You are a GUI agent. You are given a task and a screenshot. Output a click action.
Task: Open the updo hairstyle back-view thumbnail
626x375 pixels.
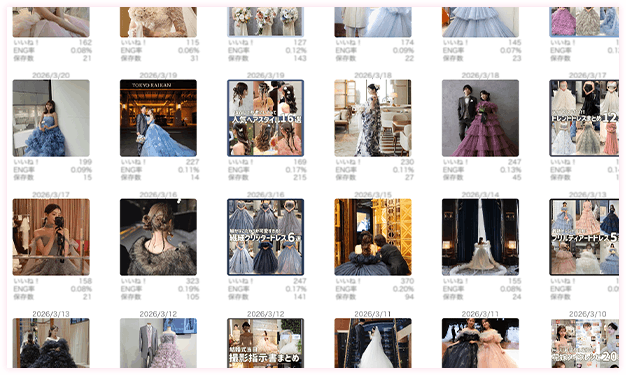click(158, 237)
